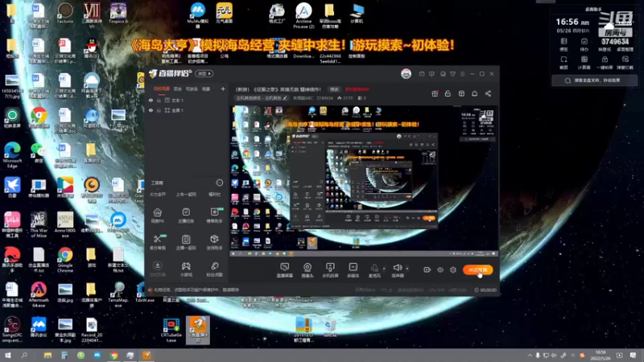Image resolution: width=644 pixels, height=362 pixels.
Task: Open the 榜单助手 tool
Action: (x=214, y=215)
